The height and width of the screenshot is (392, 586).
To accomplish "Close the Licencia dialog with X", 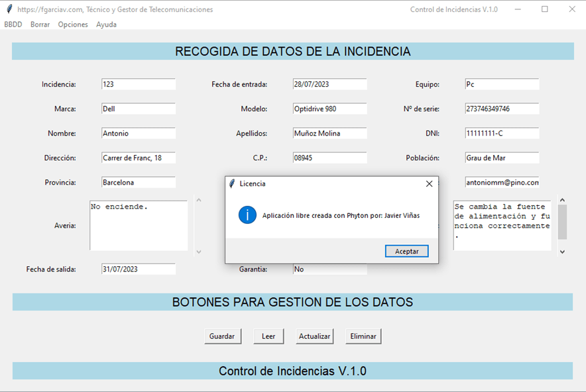I will point(429,183).
